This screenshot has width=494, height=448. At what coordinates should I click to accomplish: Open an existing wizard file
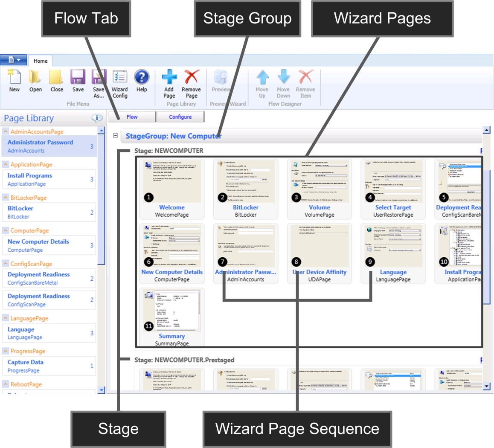[x=35, y=81]
